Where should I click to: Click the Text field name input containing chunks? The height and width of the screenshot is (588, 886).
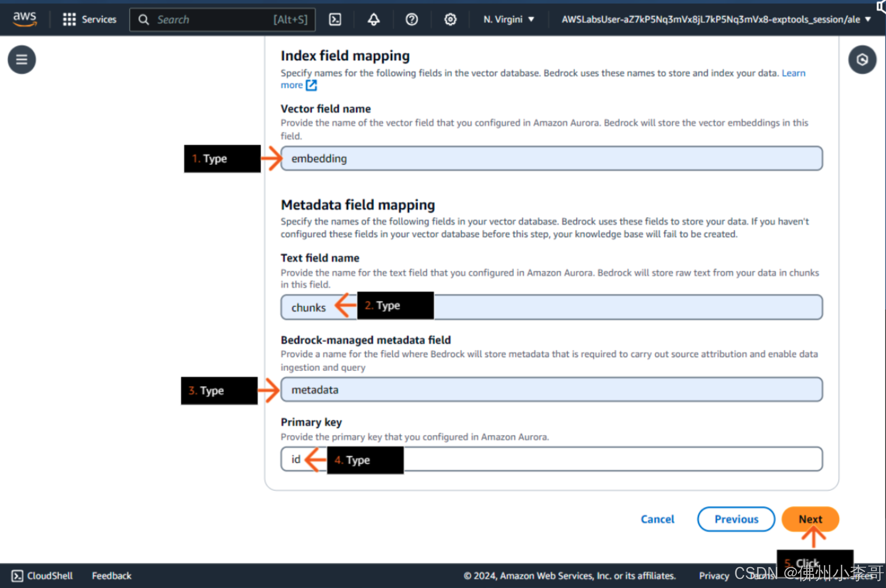(x=551, y=307)
